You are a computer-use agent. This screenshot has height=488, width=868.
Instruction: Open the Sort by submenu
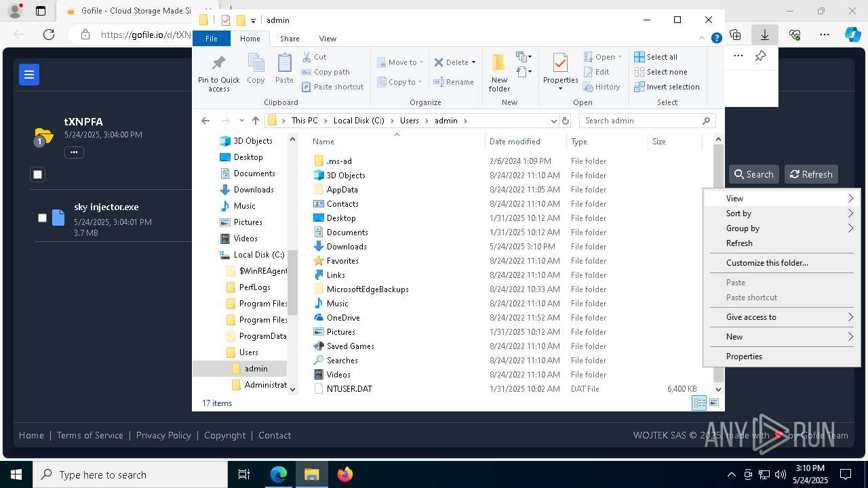point(781,213)
